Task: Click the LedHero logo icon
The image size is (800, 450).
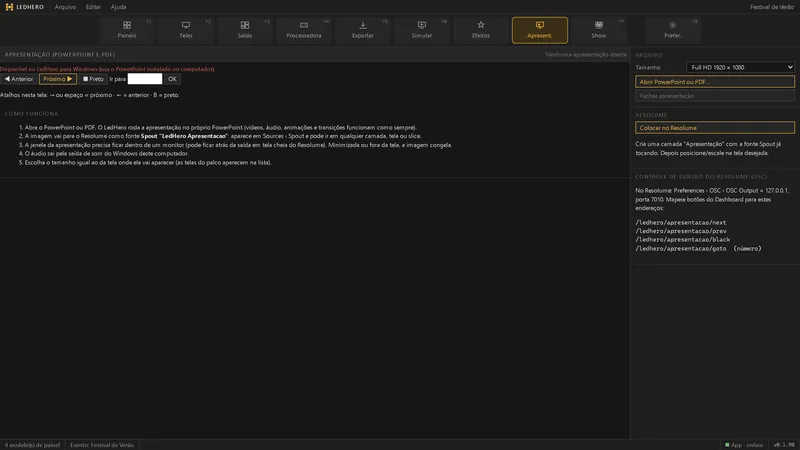Action: [x=9, y=7]
